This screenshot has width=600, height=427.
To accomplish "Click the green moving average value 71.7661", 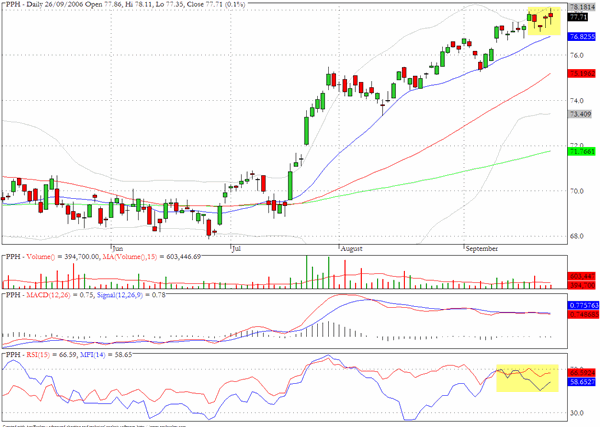I will (582, 152).
